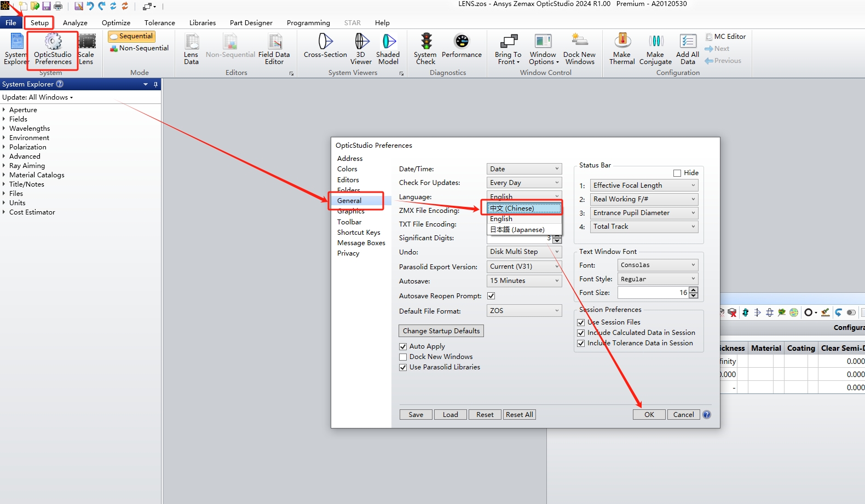The image size is (865, 504).
Task: Click the help question icon in Preferences dialog
Action: [707, 415]
